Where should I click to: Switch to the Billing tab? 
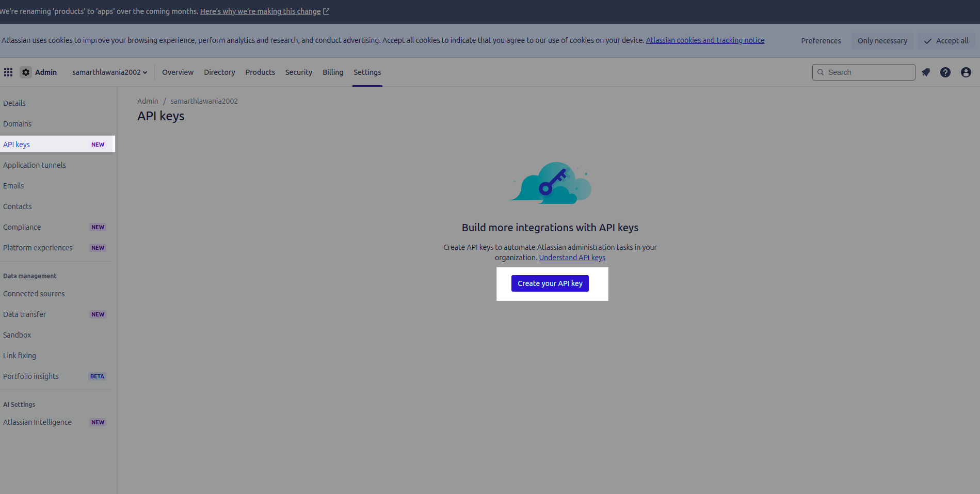point(333,72)
